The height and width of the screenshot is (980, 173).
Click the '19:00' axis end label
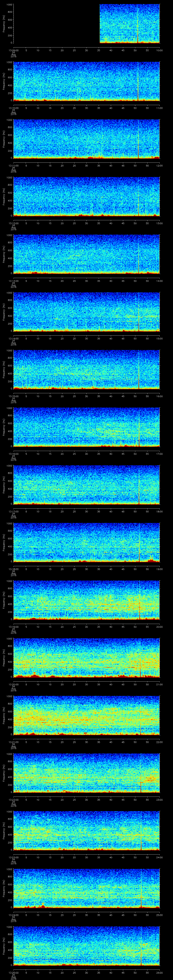160,569
